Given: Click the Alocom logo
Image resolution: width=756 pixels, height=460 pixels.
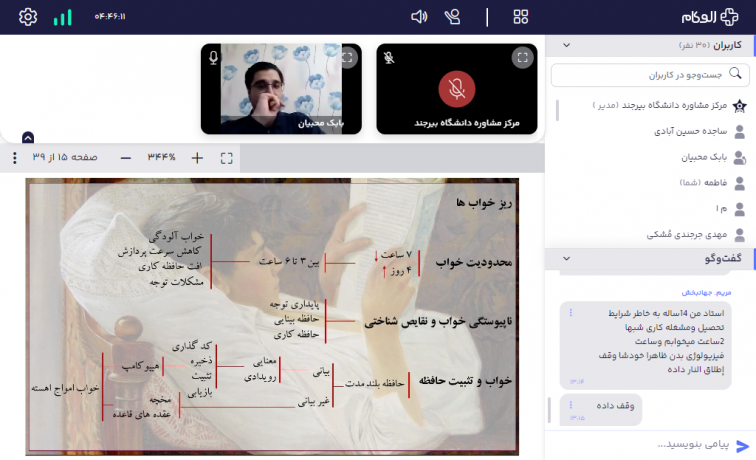Looking at the screenshot, I should coord(710,17).
